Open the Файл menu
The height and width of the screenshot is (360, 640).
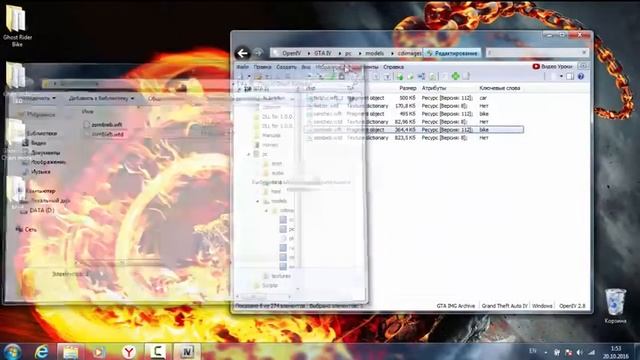pyautogui.click(x=242, y=67)
